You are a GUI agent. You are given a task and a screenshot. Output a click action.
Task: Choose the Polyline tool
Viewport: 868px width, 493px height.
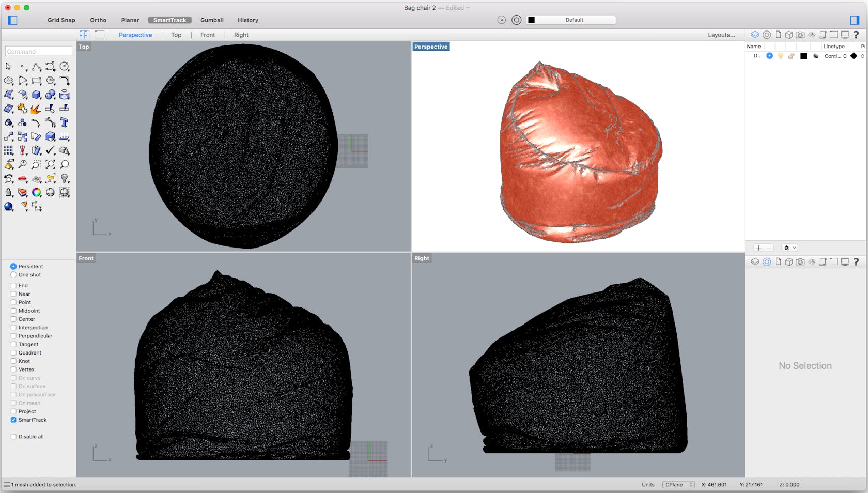point(36,67)
